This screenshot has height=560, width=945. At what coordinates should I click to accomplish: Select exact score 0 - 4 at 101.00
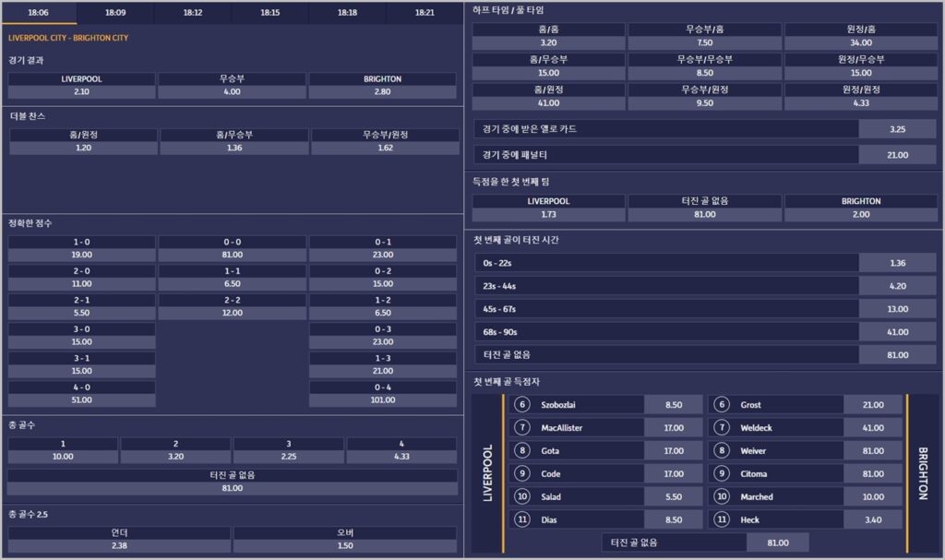[x=383, y=394]
